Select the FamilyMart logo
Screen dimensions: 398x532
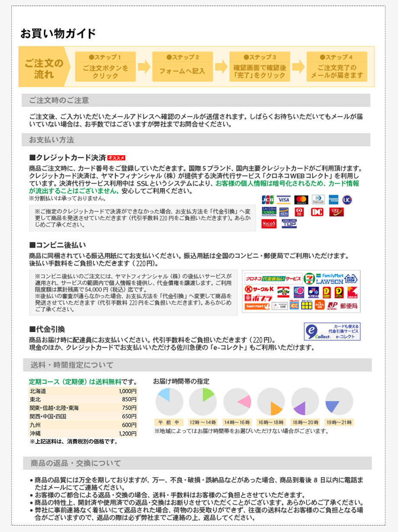(x=329, y=275)
